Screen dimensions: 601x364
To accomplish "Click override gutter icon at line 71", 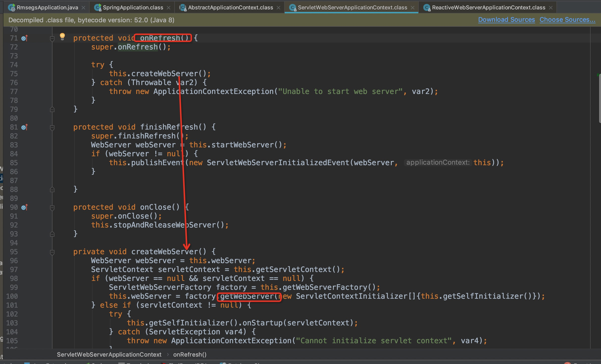I will pyautogui.click(x=24, y=38).
